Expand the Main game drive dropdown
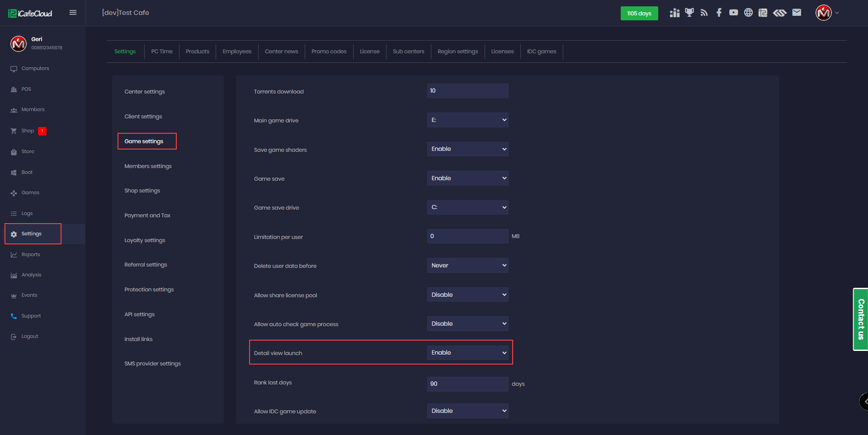The width and height of the screenshot is (868, 435). click(x=467, y=120)
